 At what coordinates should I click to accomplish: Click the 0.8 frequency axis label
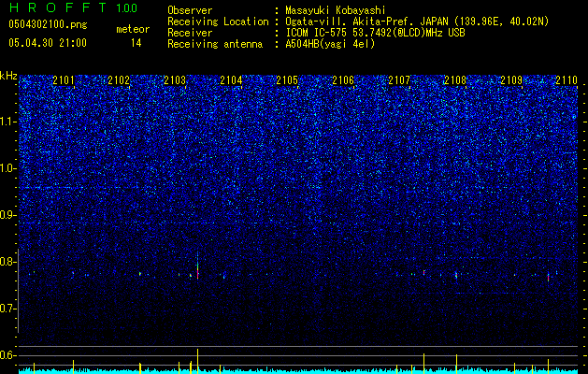[7, 262]
